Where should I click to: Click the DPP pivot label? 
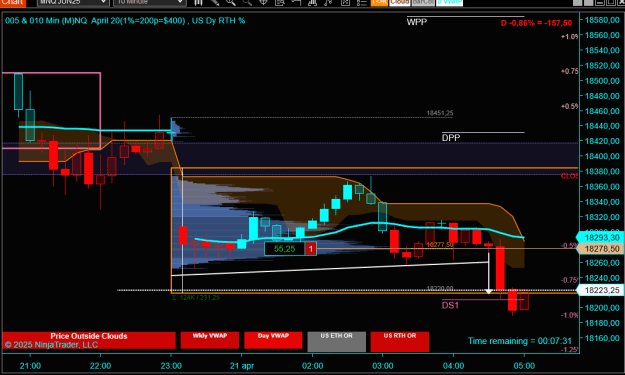[x=451, y=138]
